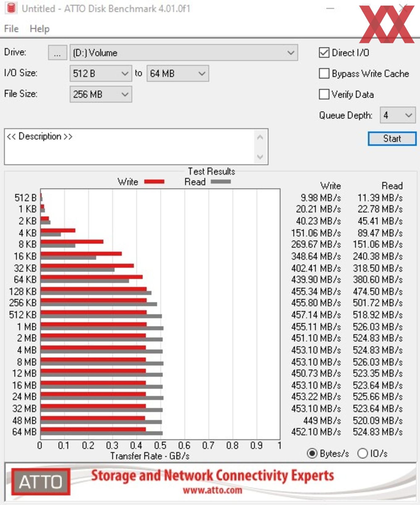Click the 439.90 MB/s write value
The height and width of the screenshot is (505, 420).
pyautogui.click(x=316, y=280)
